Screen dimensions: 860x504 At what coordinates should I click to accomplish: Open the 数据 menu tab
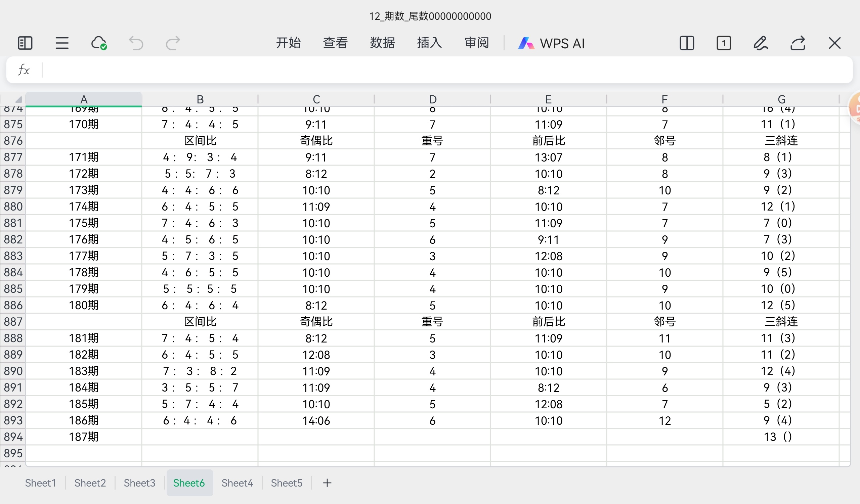[x=382, y=43]
